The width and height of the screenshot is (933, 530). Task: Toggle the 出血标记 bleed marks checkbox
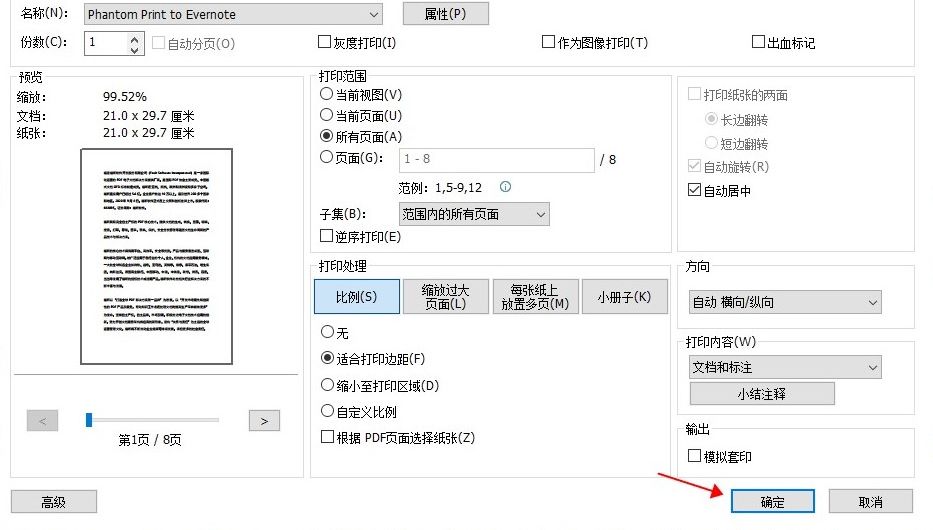pyautogui.click(x=758, y=42)
